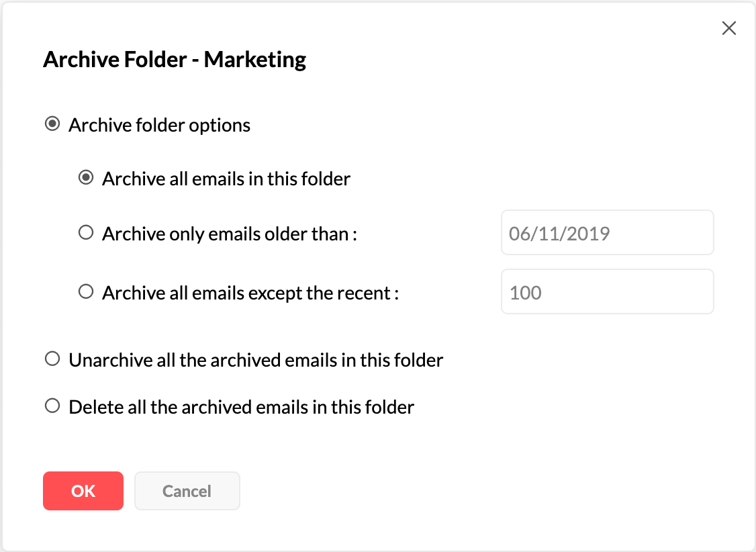This screenshot has width=756, height=552.
Task: Dismiss the dialog using the Cancel button
Action: tap(187, 491)
